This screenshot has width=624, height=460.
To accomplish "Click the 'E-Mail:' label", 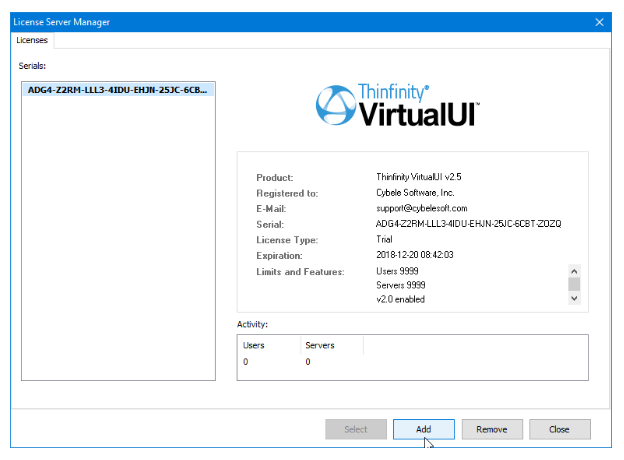I will point(271,209).
